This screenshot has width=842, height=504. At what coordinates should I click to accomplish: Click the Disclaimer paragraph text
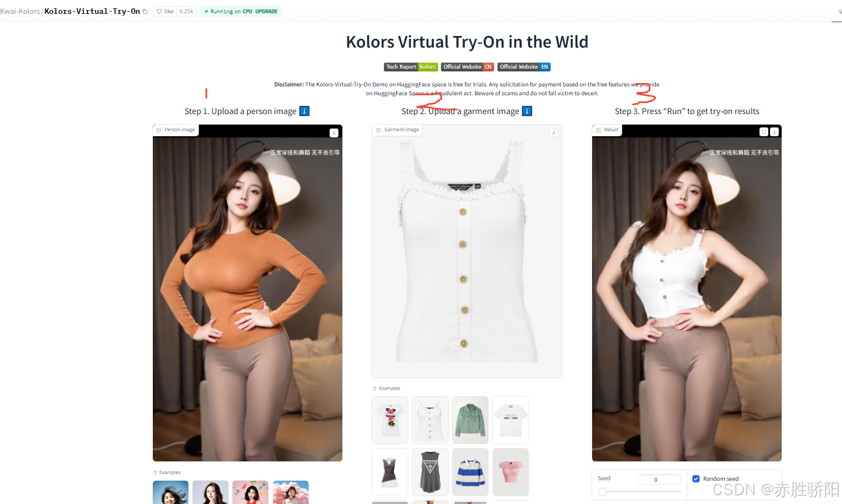pyautogui.click(x=466, y=89)
